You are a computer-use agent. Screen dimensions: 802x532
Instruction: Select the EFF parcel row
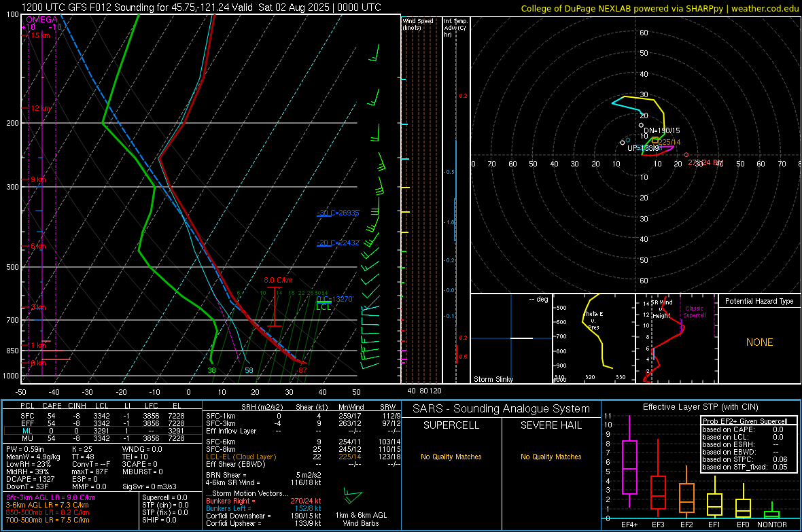[103, 423]
